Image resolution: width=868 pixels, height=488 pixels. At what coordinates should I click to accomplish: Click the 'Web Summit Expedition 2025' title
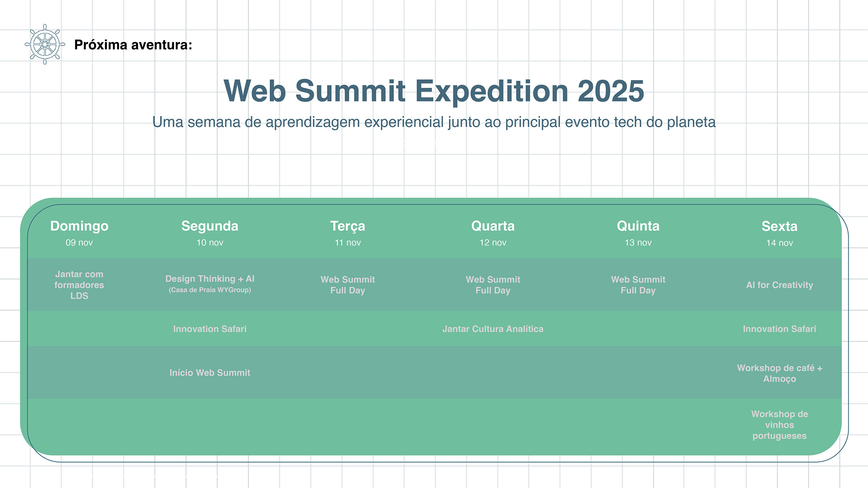[434, 91]
